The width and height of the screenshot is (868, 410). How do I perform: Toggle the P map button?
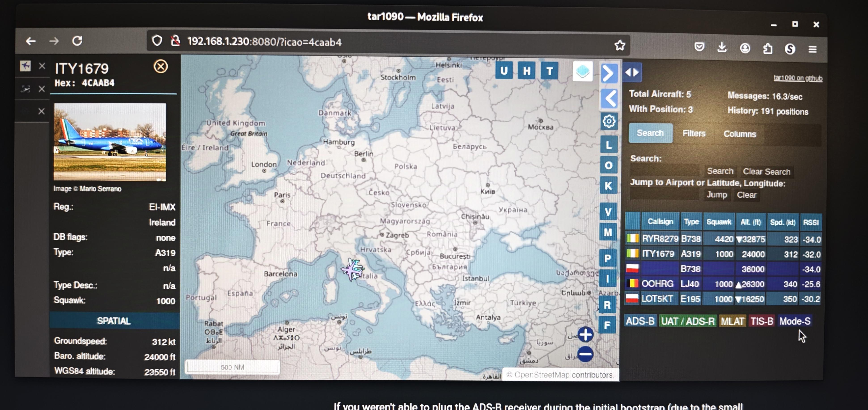(608, 258)
